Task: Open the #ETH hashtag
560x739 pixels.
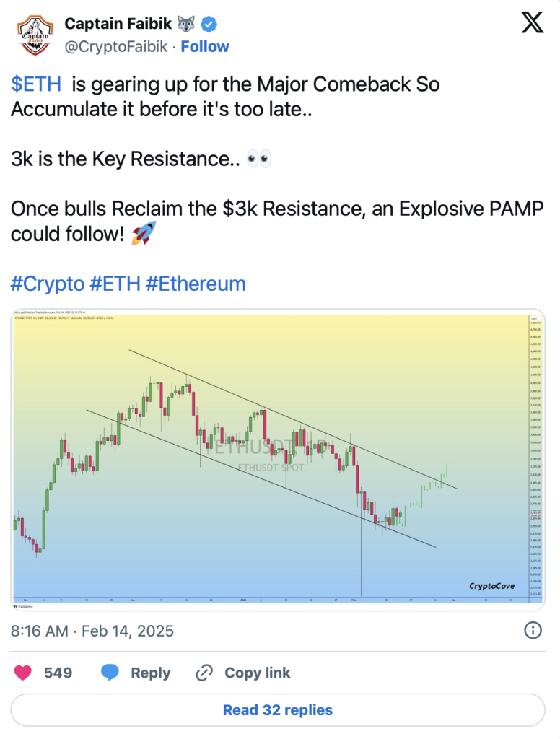Action: pos(114,283)
